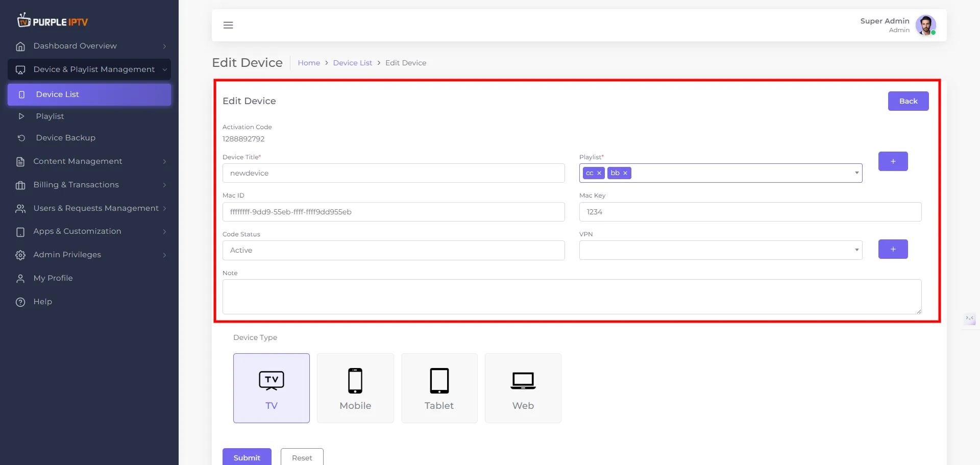Click the Purple IPTV logo
Screen dimensions: 980x465
point(53,20)
